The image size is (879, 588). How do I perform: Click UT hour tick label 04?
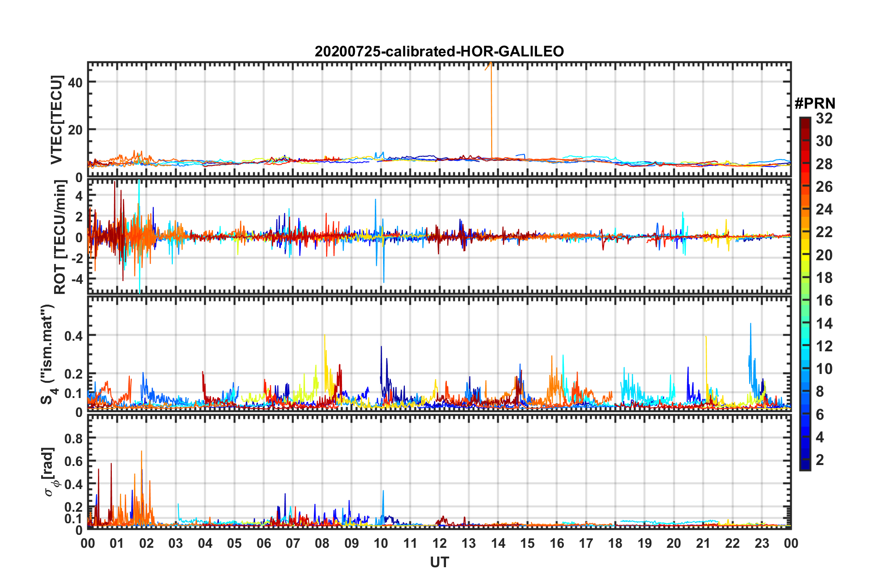pos(205,543)
